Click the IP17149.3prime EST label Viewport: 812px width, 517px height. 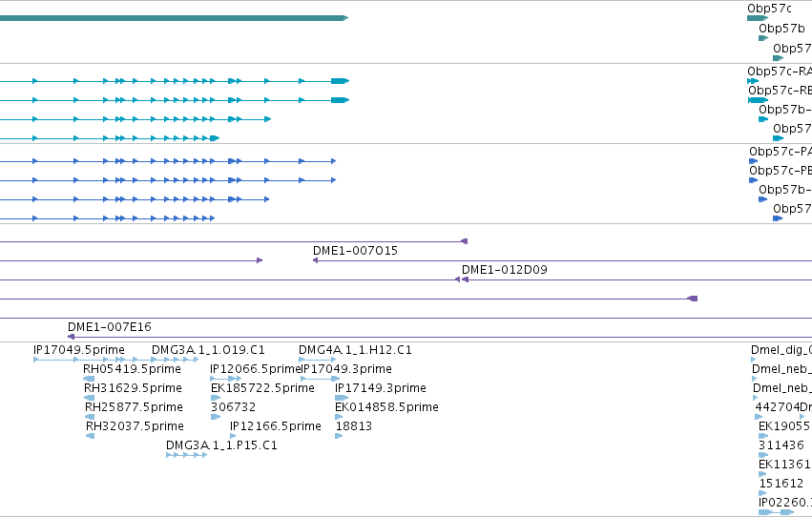tap(381, 388)
